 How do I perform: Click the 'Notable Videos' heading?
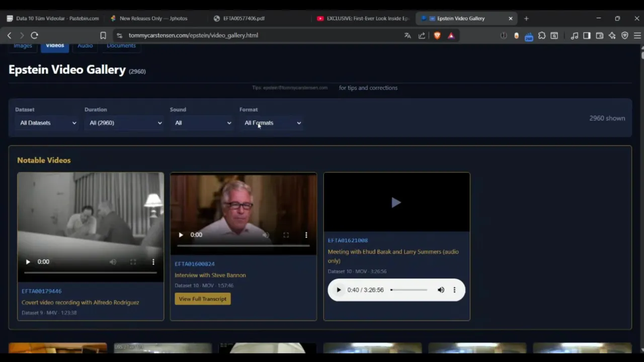coord(44,160)
